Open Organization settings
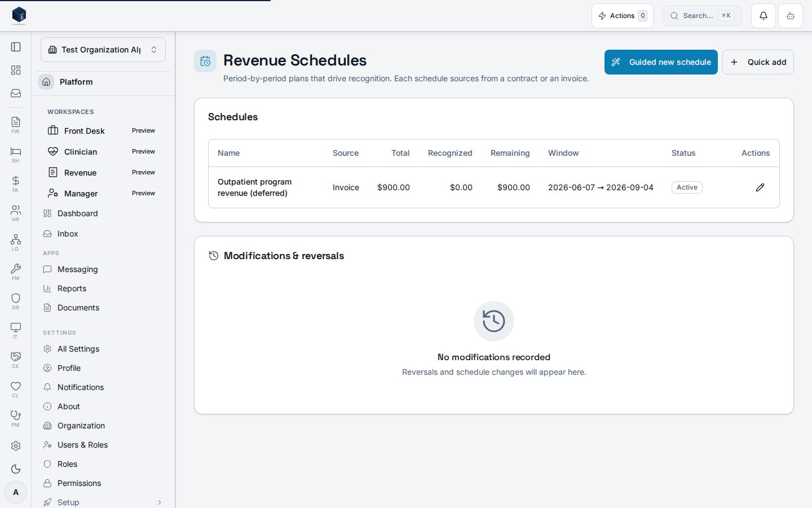This screenshot has width=812, height=508. [x=103, y=426]
